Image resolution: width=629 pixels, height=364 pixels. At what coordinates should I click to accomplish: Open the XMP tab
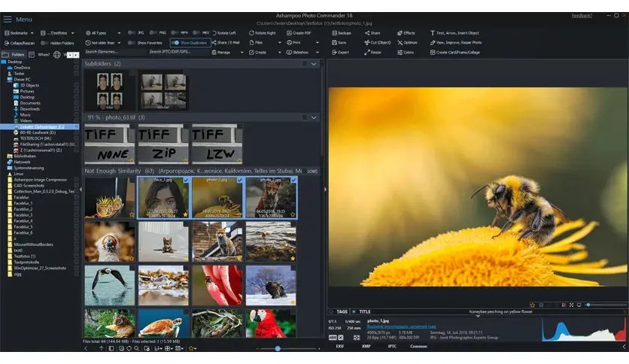366,347
